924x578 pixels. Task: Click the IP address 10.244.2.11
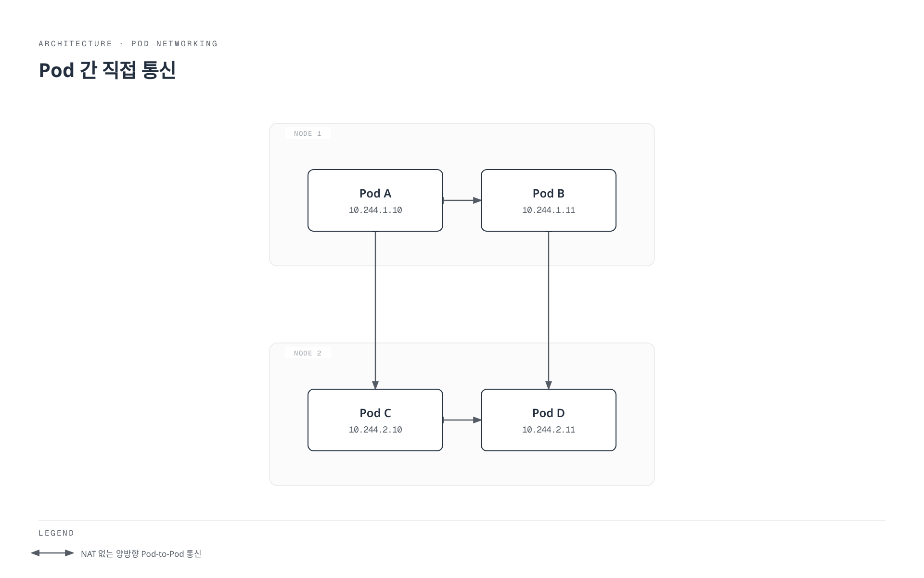pyautogui.click(x=549, y=430)
